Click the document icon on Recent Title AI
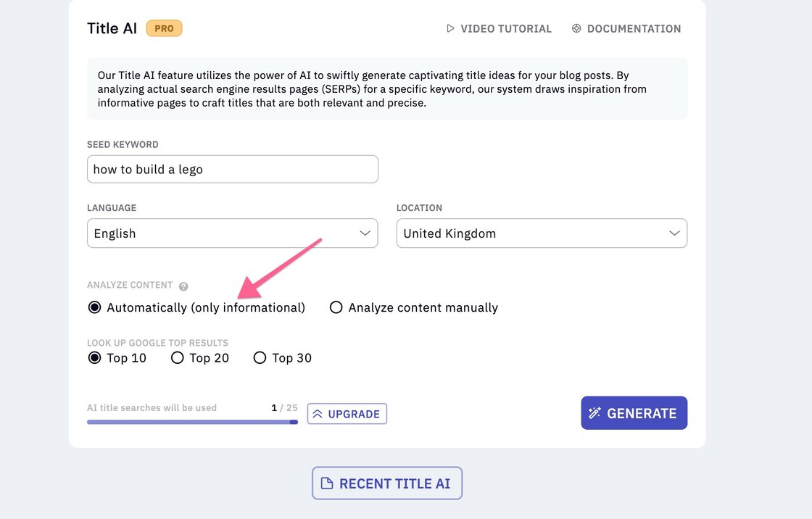The width and height of the screenshot is (812, 519). (x=327, y=483)
